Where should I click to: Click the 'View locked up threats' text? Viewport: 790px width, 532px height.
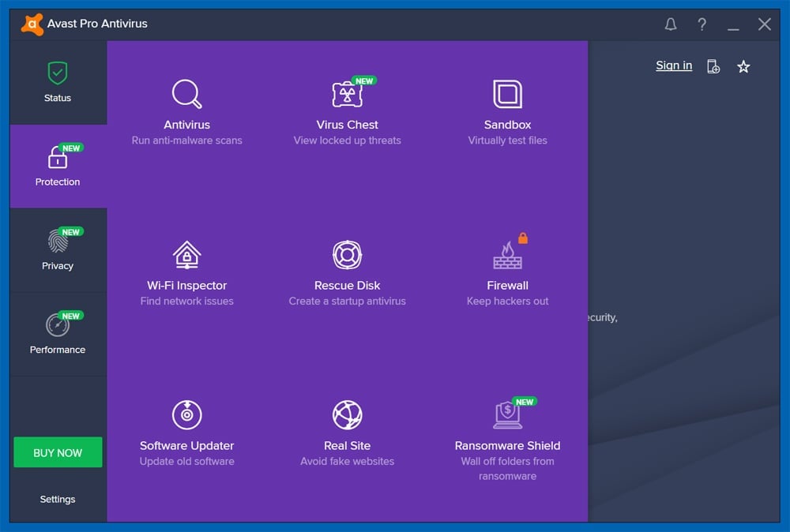coord(347,140)
